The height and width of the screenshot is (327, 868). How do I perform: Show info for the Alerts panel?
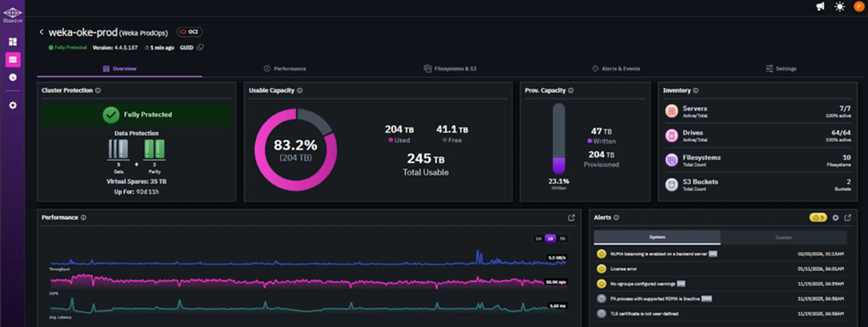pos(616,218)
